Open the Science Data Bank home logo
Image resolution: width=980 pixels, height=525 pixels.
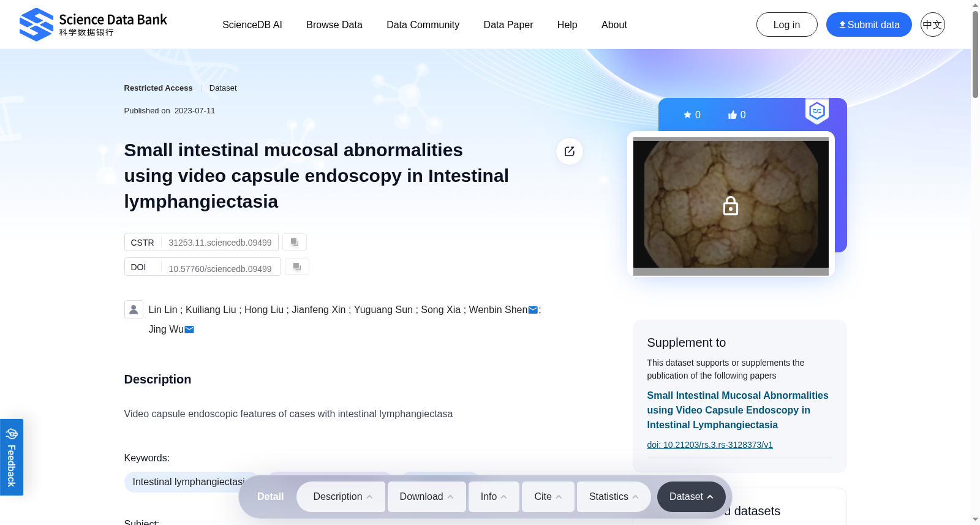click(x=93, y=25)
